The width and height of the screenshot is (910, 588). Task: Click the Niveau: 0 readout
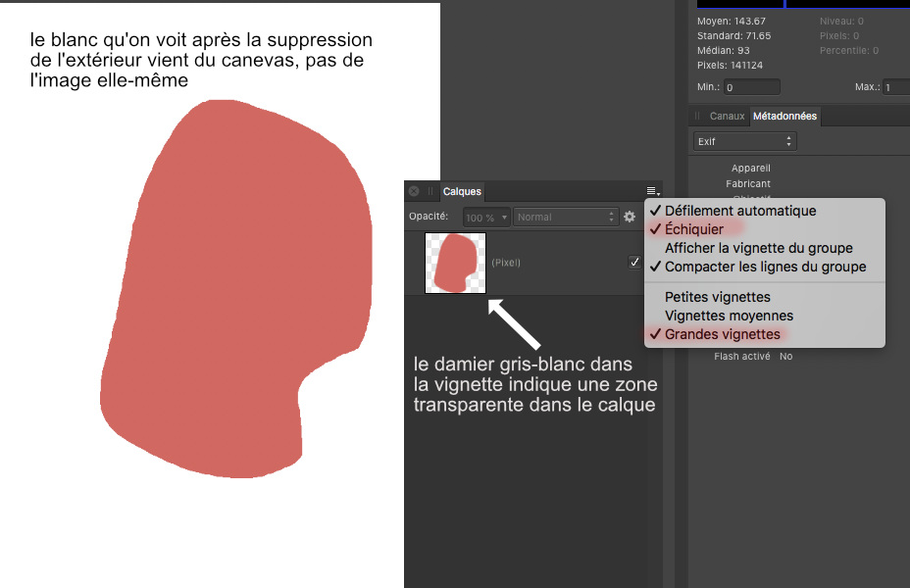(x=841, y=21)
